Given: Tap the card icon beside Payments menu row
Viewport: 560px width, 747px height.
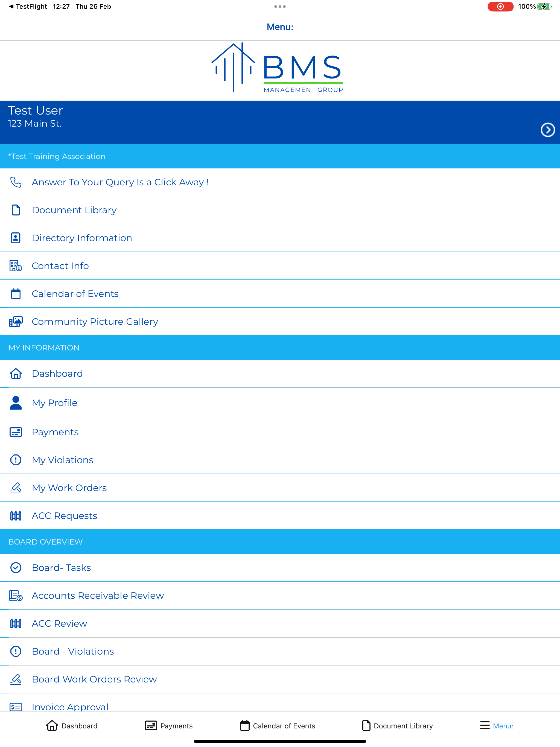Looking at the screenshot, I should 16,432.
